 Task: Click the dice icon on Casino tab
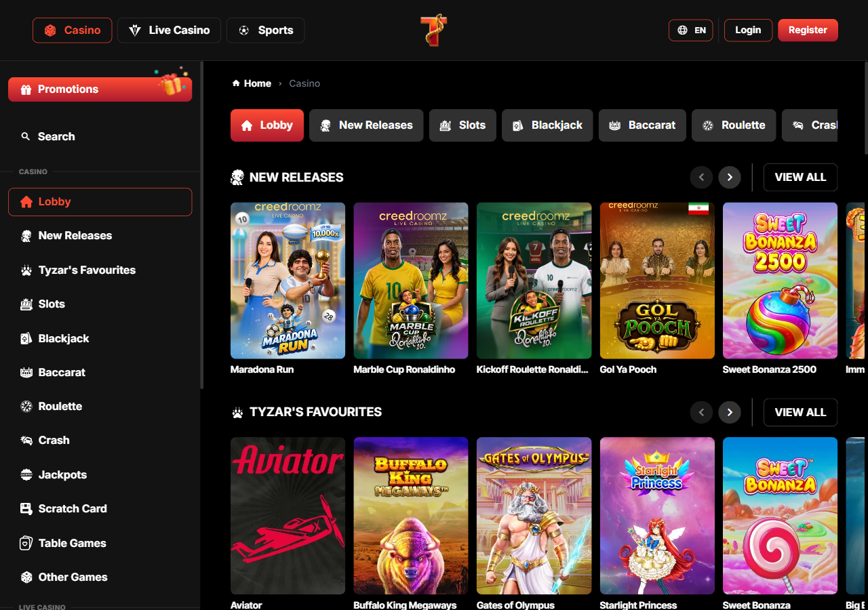point(50,30)
